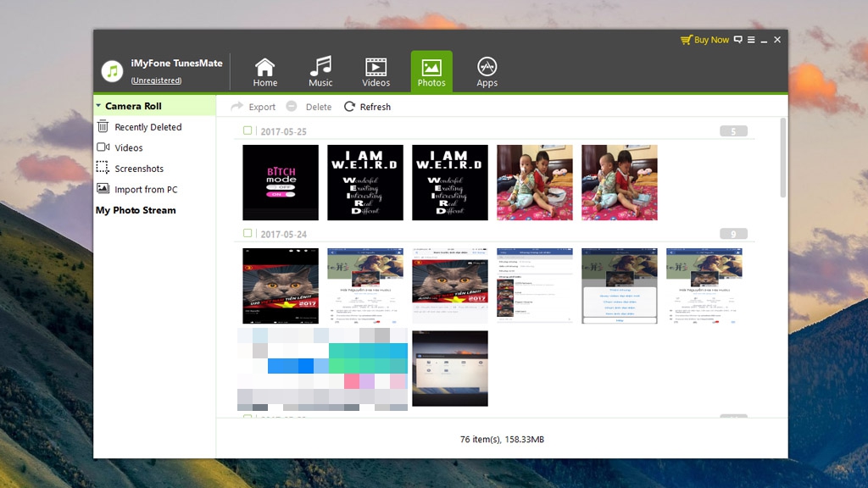Click the feedback speech bubble icon
The image size is (868, 488).
pyautogui.click(x=737, y=40)
